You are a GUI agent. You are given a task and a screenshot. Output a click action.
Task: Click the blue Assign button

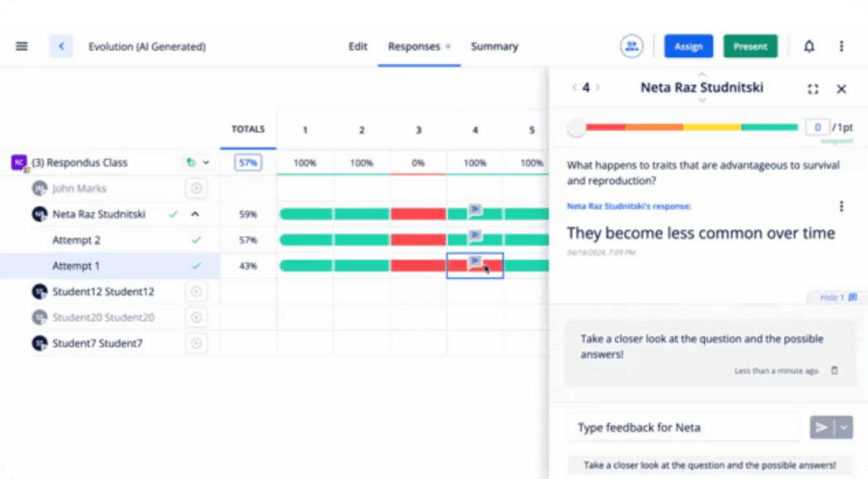(689, 47)
